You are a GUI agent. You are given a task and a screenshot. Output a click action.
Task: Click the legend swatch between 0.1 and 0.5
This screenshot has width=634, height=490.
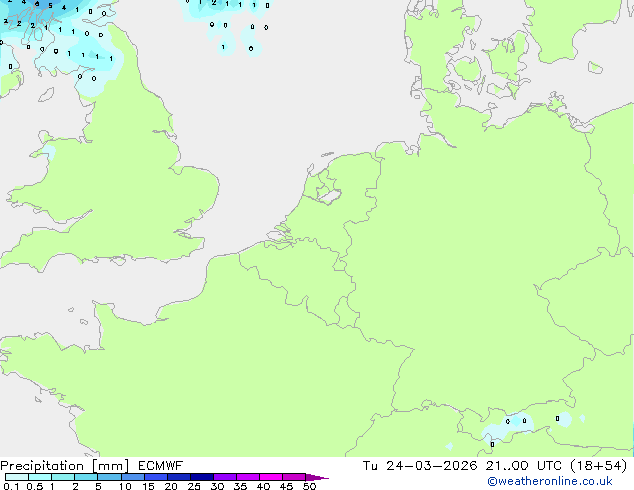click(17, 477)
